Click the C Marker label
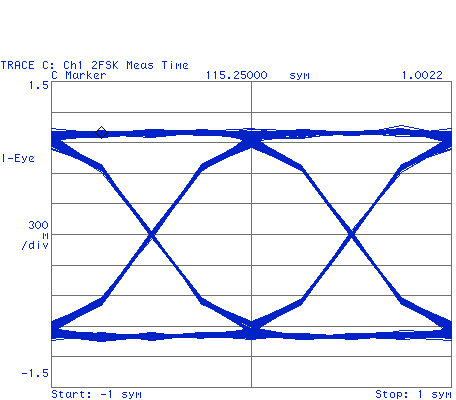Image resolution: width=456 pixels, height=400 pixels. coord(79,75)
